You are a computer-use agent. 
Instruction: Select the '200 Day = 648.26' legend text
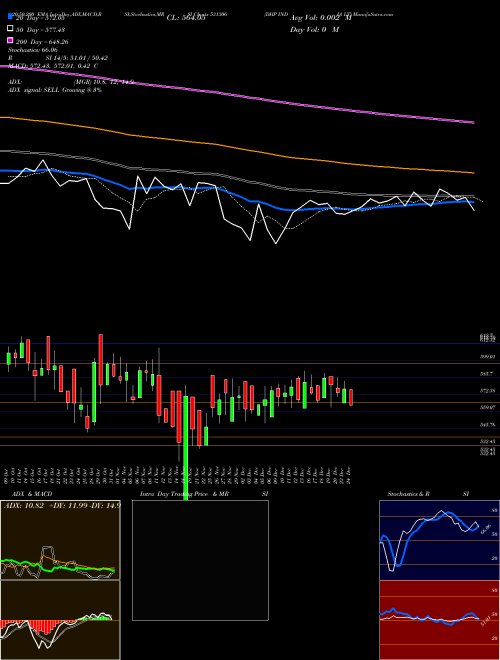pyautogui.click(x=42, y=42)
